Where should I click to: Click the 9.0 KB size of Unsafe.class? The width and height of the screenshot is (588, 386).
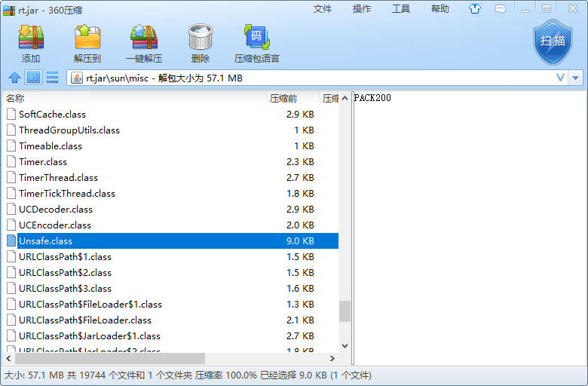300,240
